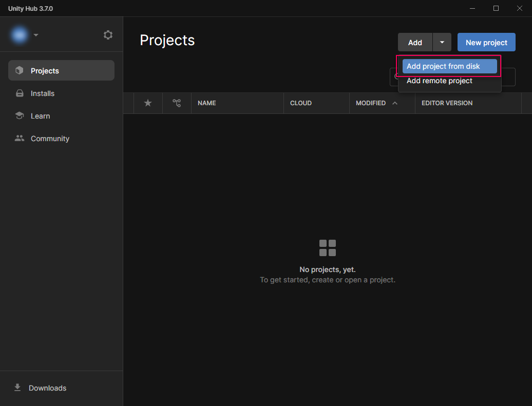Sort projects by EDITOR VERSION column
The height and width of the screenshot is (406, 532).
click(447, 103)
